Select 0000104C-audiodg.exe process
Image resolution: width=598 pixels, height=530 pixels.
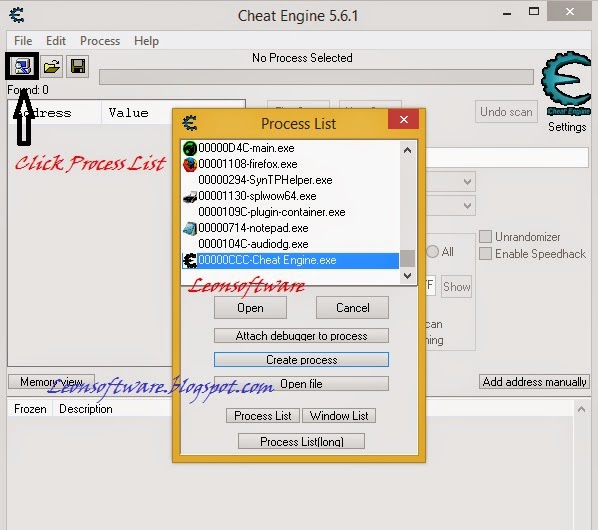(291, 244)
